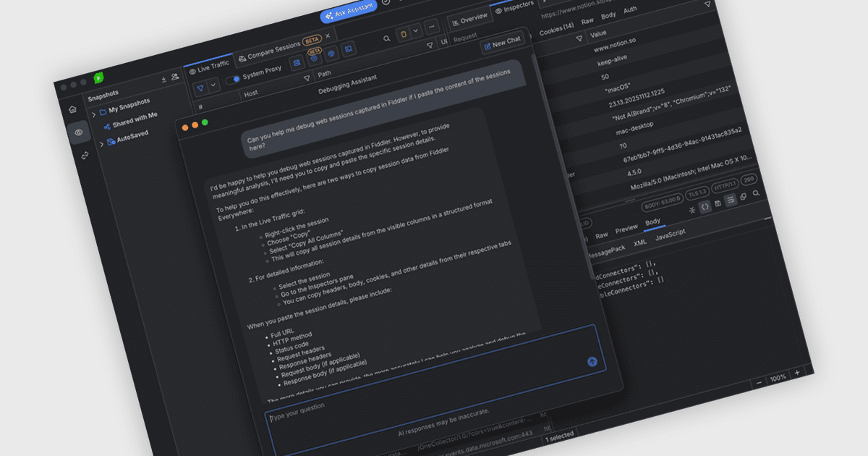Image resolution: width=868 pixels, height=456 pixels.
Task: Click the share snapshots people icon
Action: click(175, 77)
